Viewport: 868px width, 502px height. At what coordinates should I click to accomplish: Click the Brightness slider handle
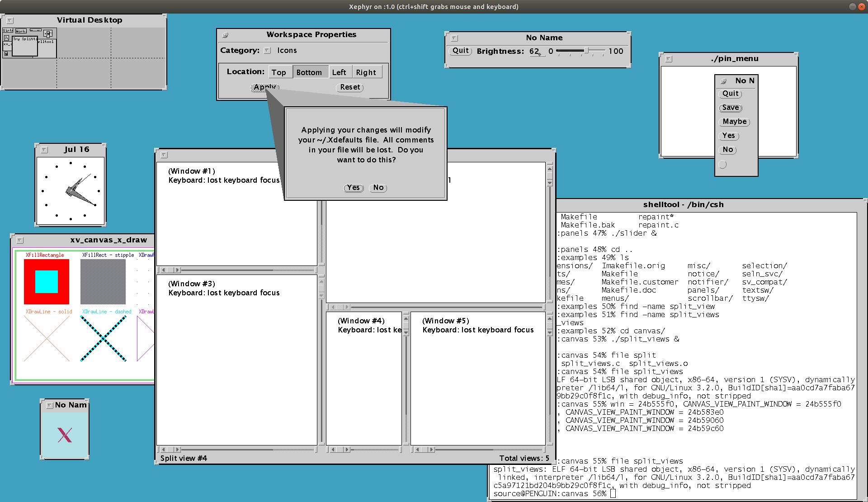tap(586, 51)
